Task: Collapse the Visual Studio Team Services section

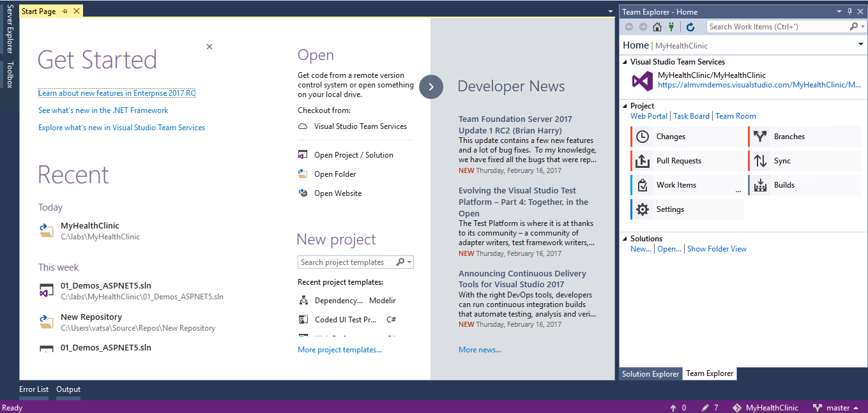Action: pos(625,62)
